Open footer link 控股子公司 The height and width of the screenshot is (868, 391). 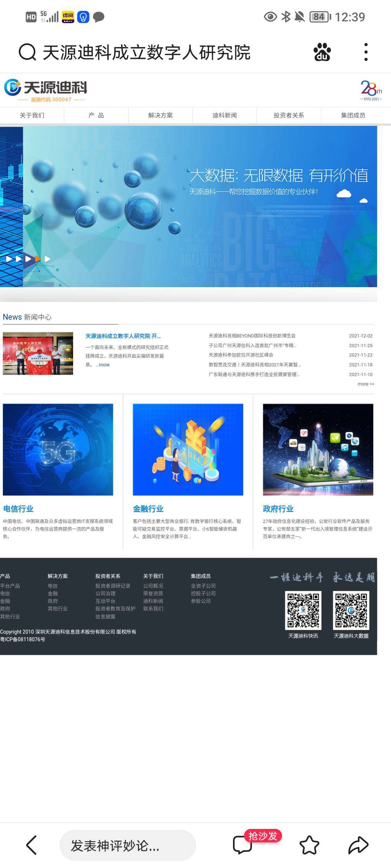point(203,593)
